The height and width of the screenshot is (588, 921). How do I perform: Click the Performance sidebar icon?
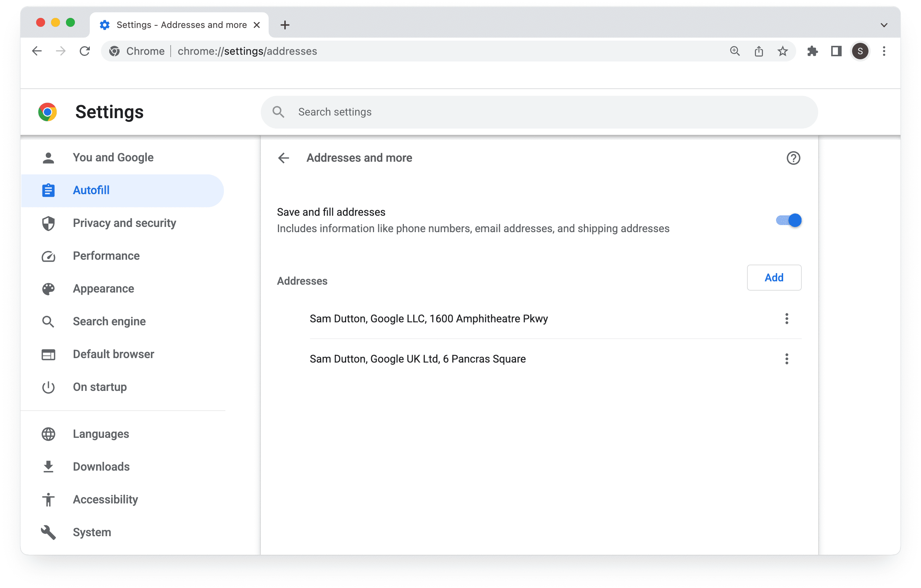(49, 256)
